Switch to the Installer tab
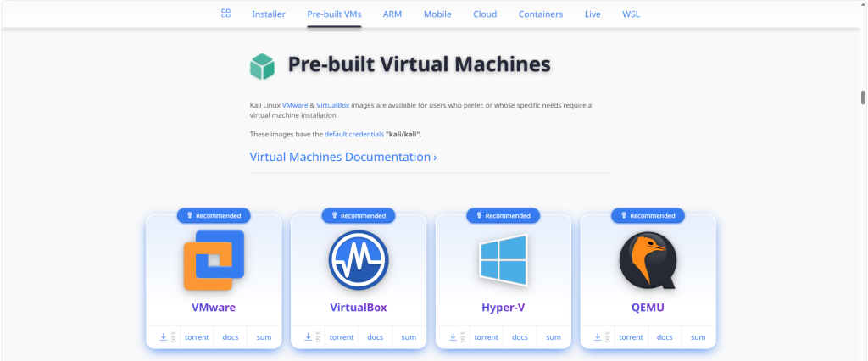 pyautogui.click(x=269, y=14)
